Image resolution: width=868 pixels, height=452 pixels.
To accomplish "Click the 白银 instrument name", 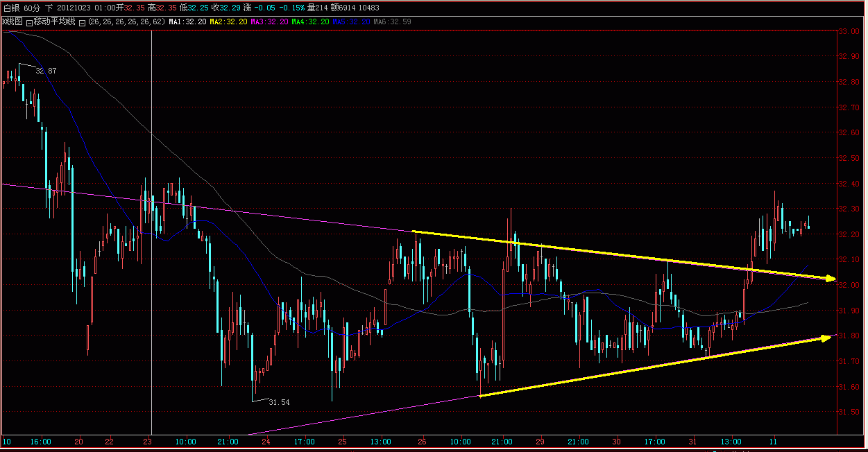I will [12, 8].
